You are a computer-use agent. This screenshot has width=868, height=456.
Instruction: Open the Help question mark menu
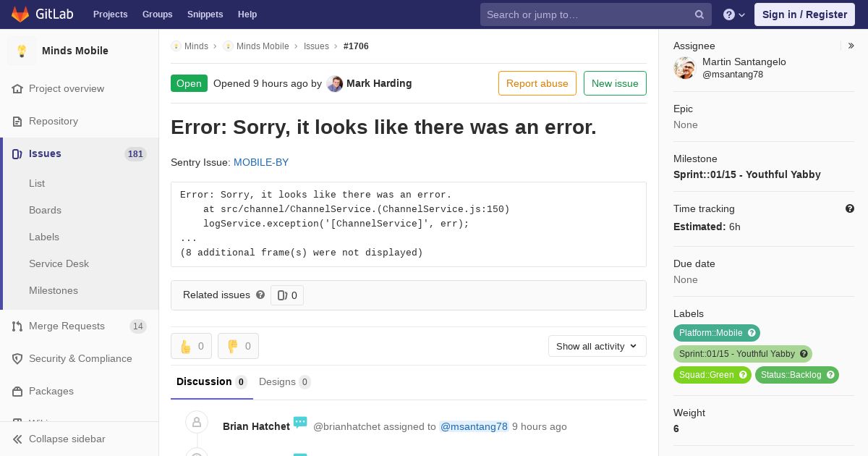(x=734, y=14)
